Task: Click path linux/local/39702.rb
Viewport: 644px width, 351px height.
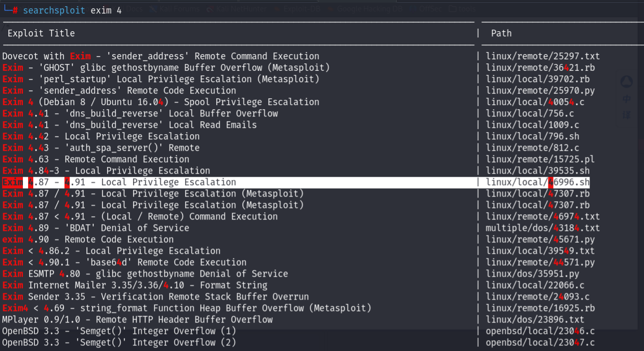Action: click(x=537, y=79)
